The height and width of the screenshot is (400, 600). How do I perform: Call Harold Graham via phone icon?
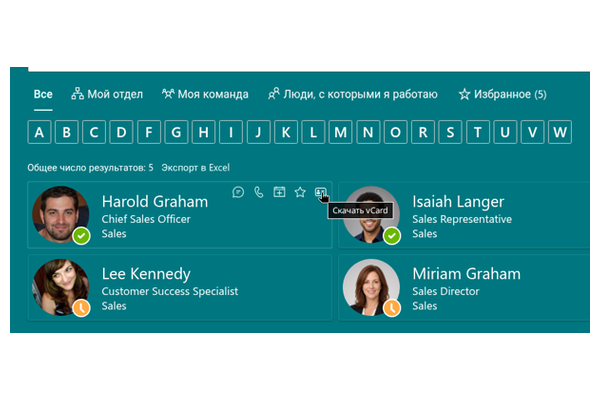point(259,192)
